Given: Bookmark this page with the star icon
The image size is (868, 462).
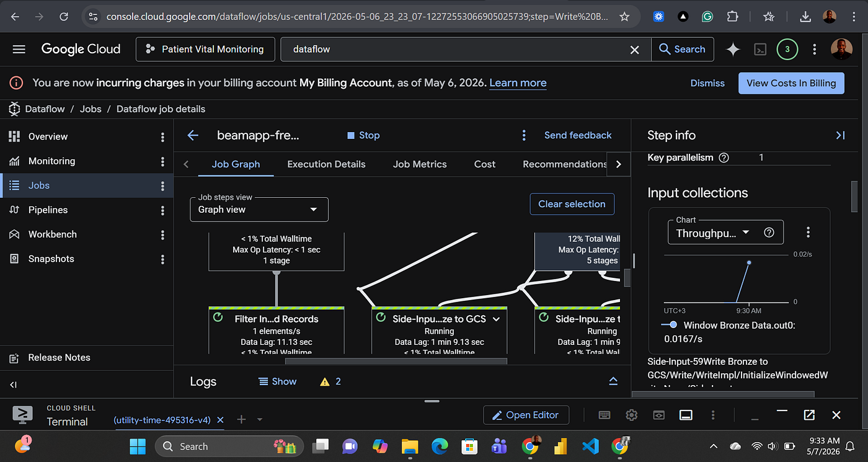Looking at the screenshot, I should [624, 17].
